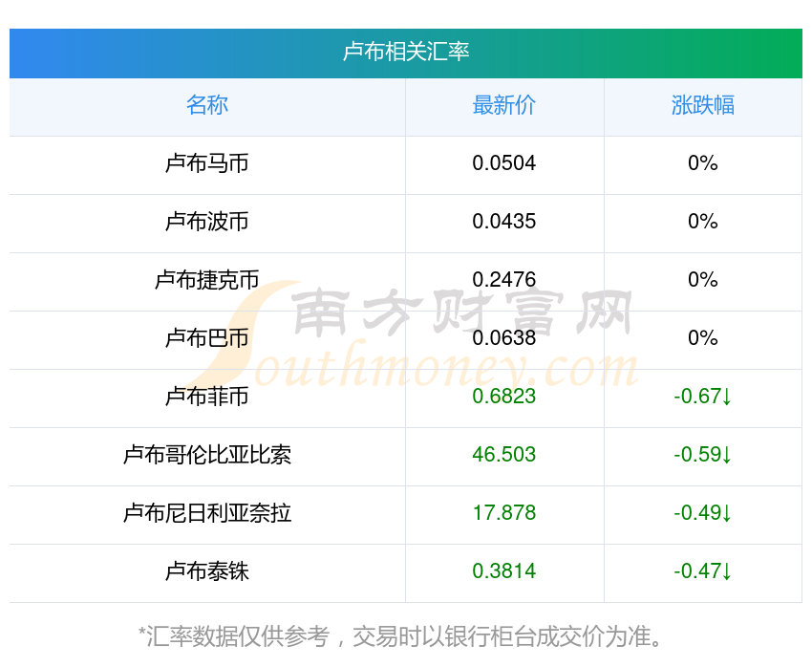The width and height of the screenshot is (812, 667).
Task: Click the 汇率数据仅供参考 disclaimer footnote
Action: (x=400, y=636)
